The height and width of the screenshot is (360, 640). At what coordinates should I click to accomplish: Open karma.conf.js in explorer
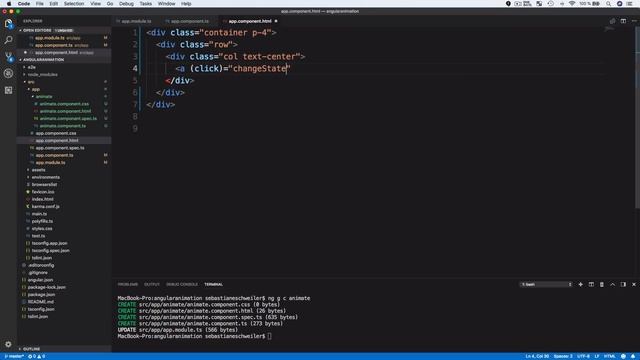coord(46,207)
